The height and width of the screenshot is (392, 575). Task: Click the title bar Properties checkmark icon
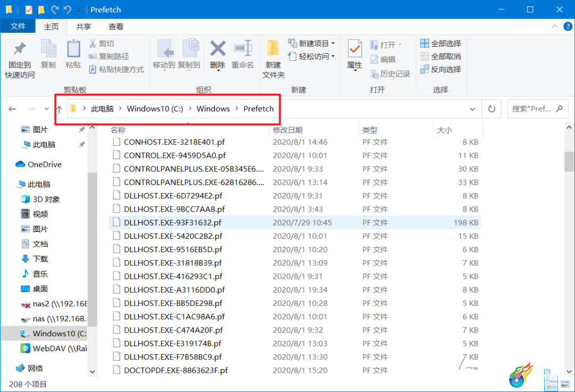29,10
